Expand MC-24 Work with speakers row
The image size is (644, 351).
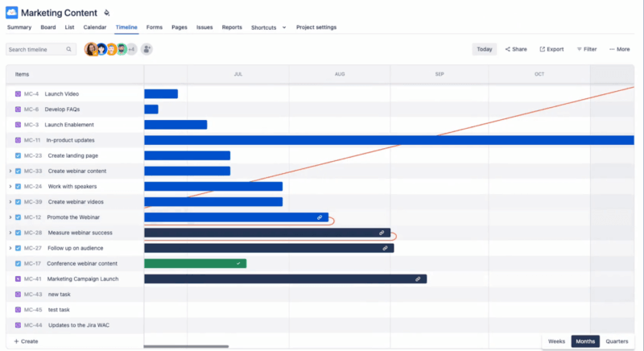pyautogui.click(x=10, y=187)
